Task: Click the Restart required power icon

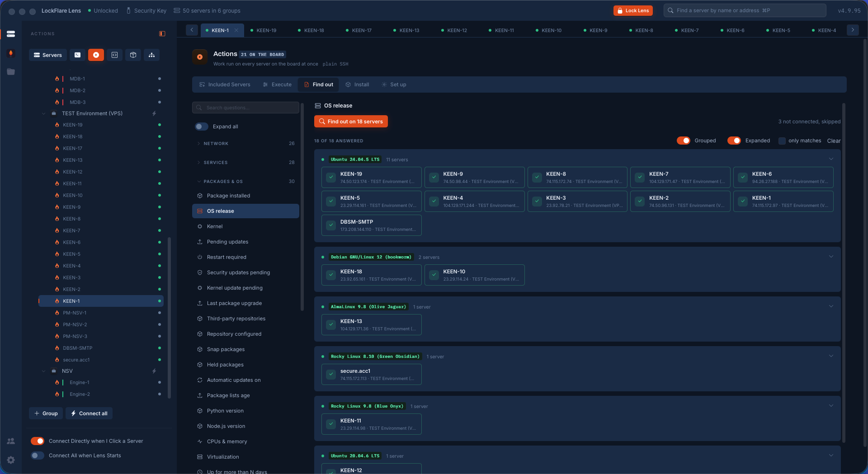Action: click(200, 257)
